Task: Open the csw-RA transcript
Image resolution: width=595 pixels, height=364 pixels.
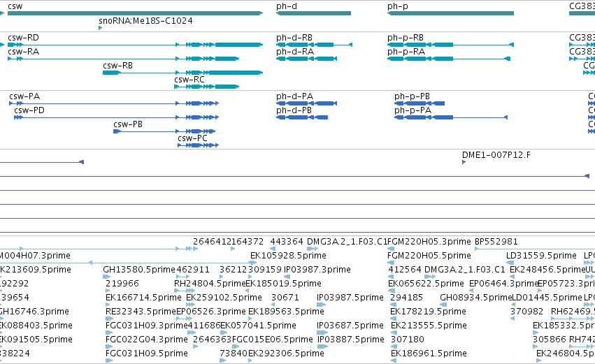Action: pyautogui.click(x=123, y=59)
